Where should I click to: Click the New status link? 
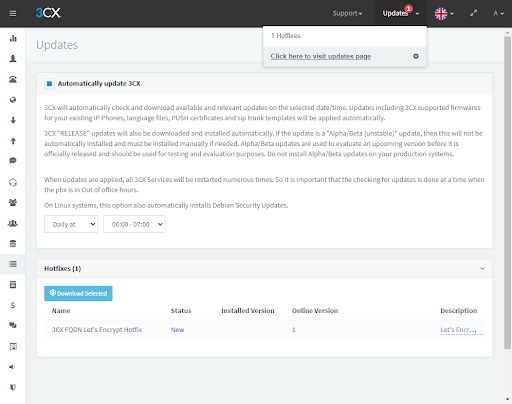(x=177, y=330)
